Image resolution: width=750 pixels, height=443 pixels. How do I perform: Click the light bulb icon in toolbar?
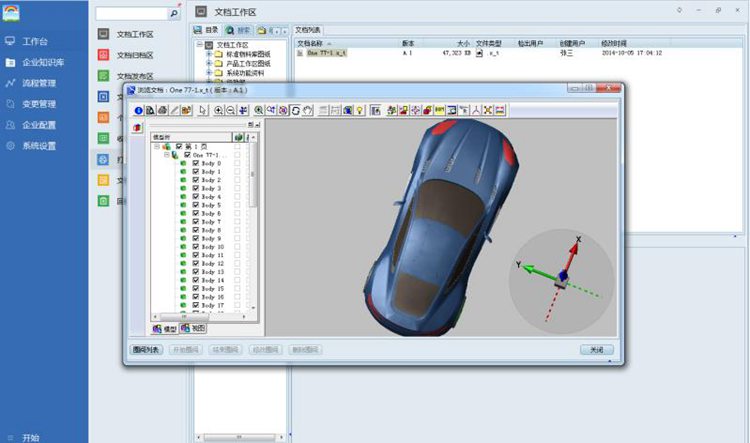tap(358, 110)
